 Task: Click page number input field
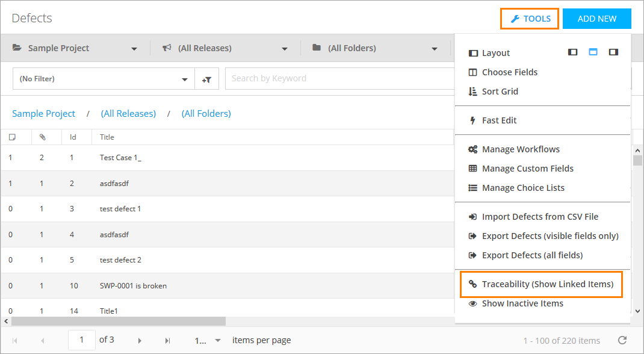(82, 340)
